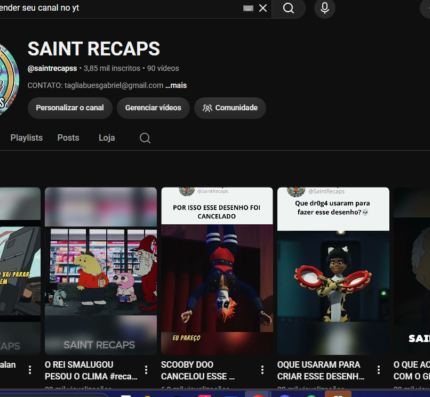Switch to the Posts tab

coord(68,138)
